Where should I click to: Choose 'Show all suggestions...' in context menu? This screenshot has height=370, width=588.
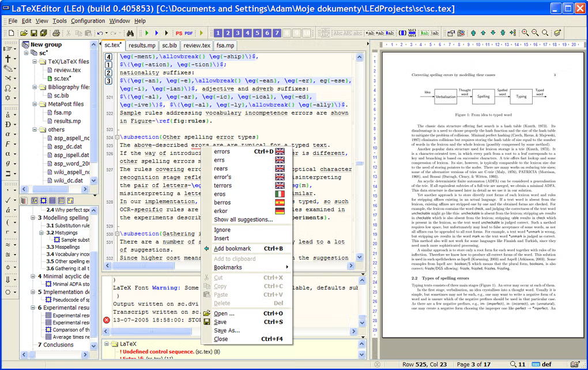coord(243,219)
